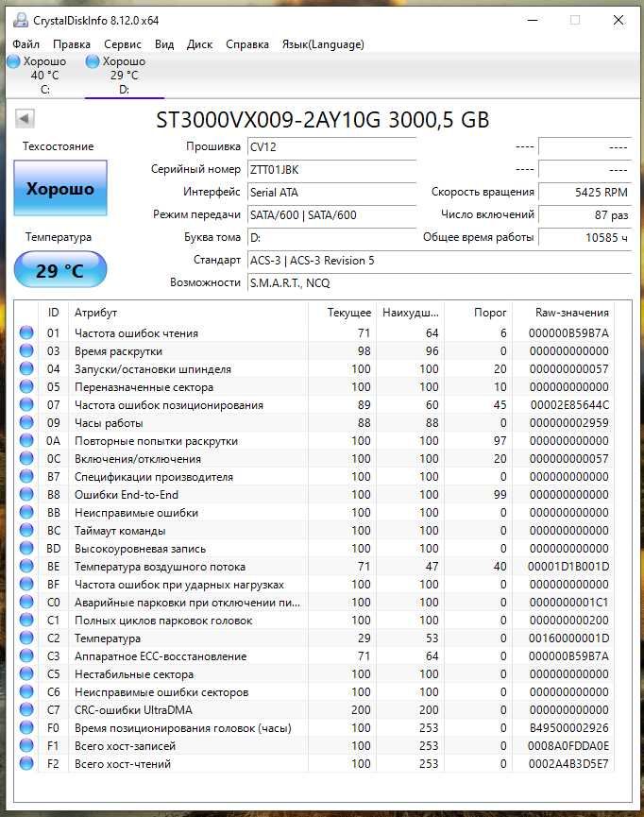Click the ID column header
The height and width of the screenshot is (817, 644).
53,313
